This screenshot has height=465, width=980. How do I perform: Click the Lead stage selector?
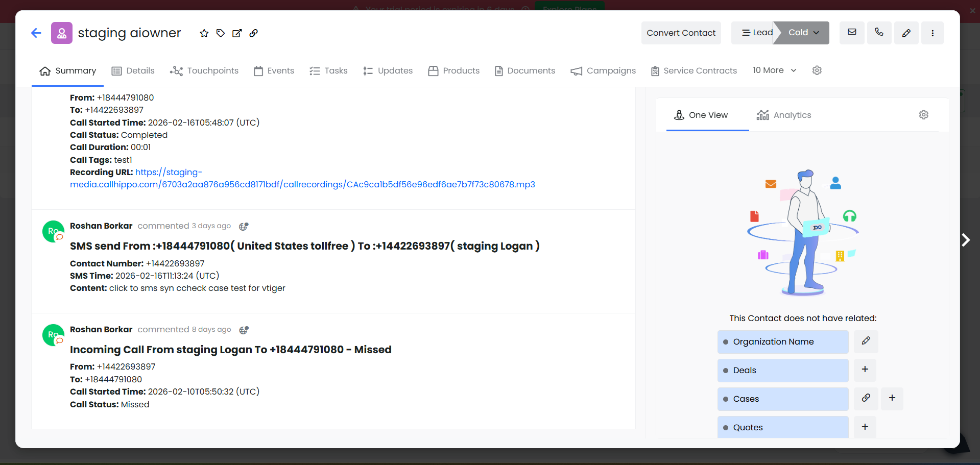point(755,33)
